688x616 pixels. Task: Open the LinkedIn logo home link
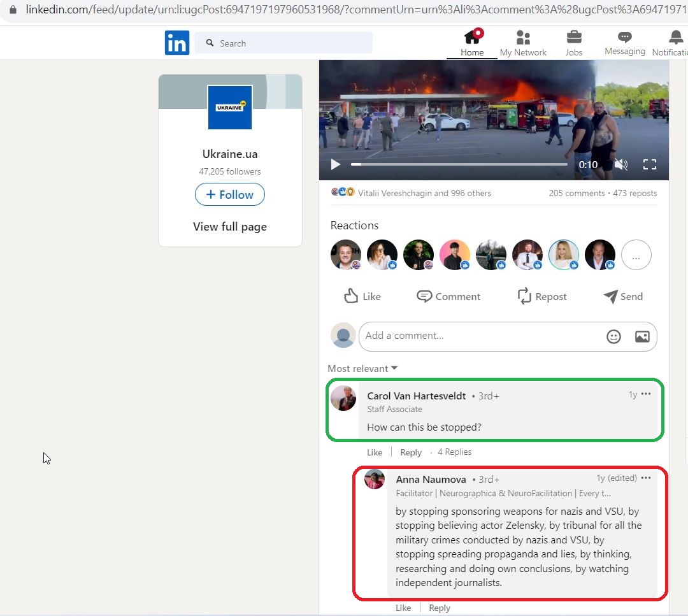tap(177, 43)
